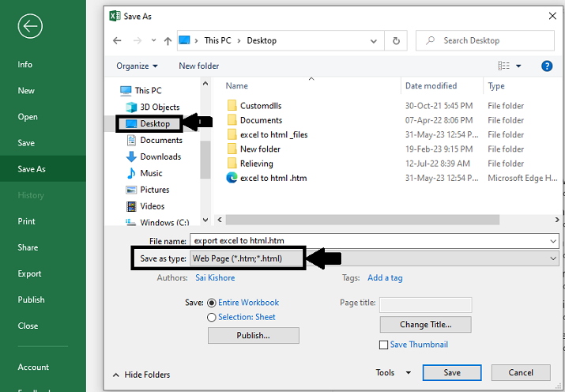Open the Organize dropdown menu
This screenshot has height=392, width=565.
pos(137,66)
